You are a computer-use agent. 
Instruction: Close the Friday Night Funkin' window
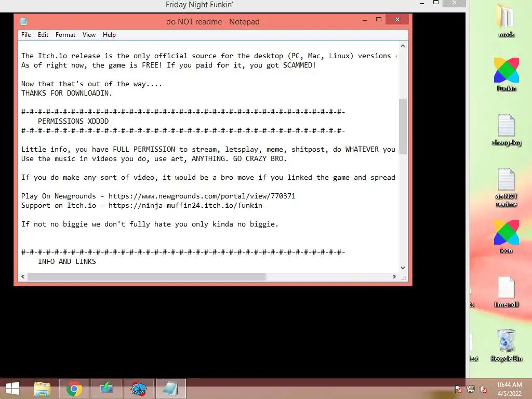pos(454,3)
